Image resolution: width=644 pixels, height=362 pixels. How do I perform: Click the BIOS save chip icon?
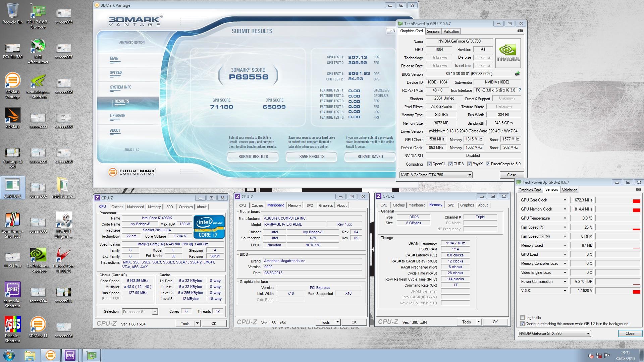[x=517, y=74]
